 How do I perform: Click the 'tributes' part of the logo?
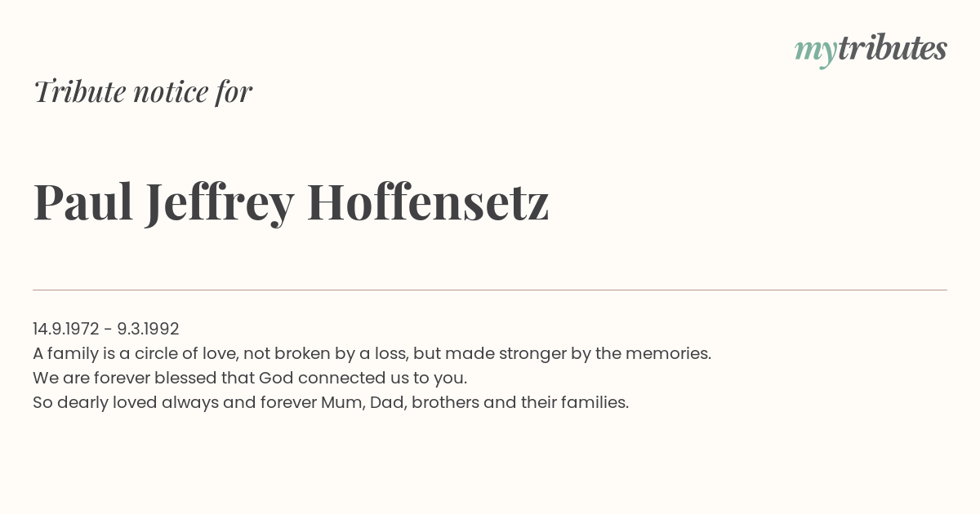click(892, 48)
